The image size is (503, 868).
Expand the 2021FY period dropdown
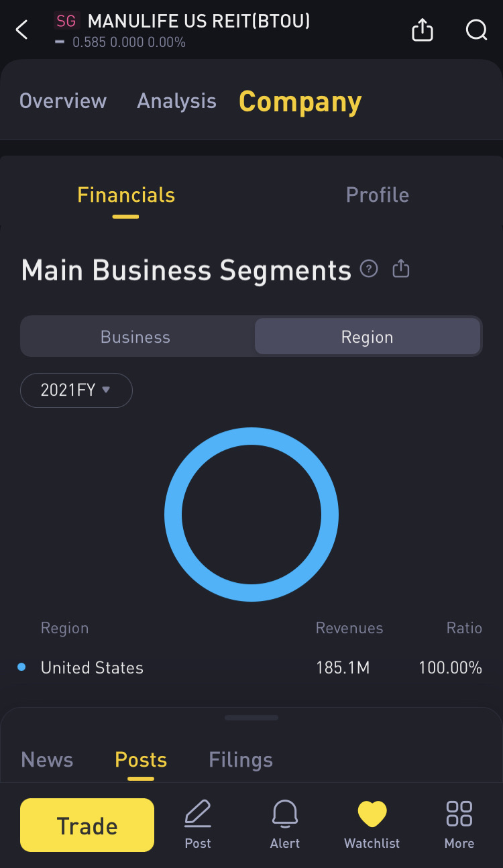click(76, 390)
